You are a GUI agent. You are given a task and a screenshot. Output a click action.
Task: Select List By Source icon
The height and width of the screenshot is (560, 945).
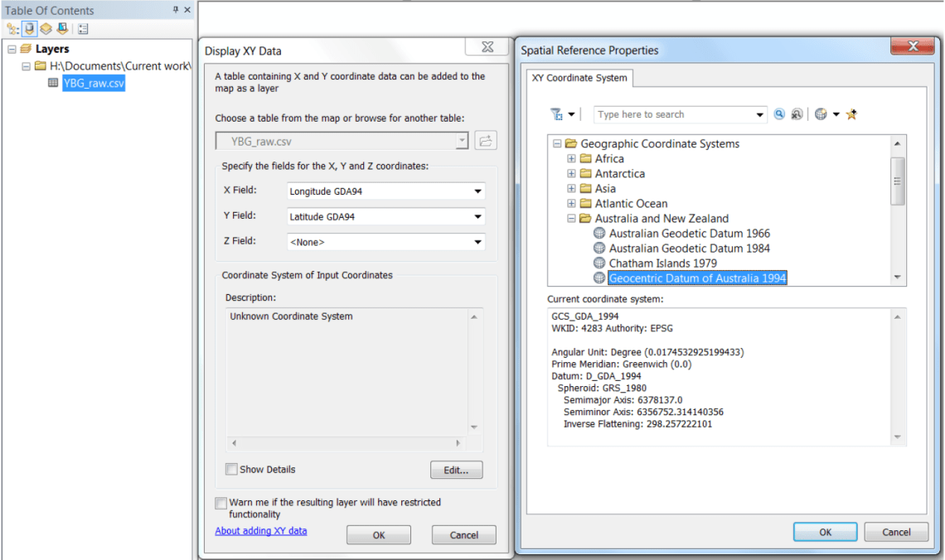[29, 29]
